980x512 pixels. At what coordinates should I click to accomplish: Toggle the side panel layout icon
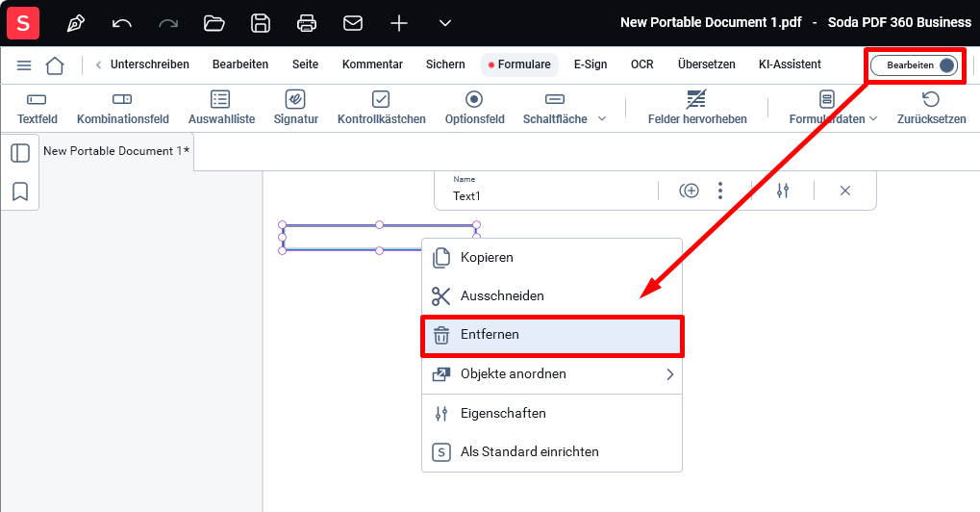(20, 153)
